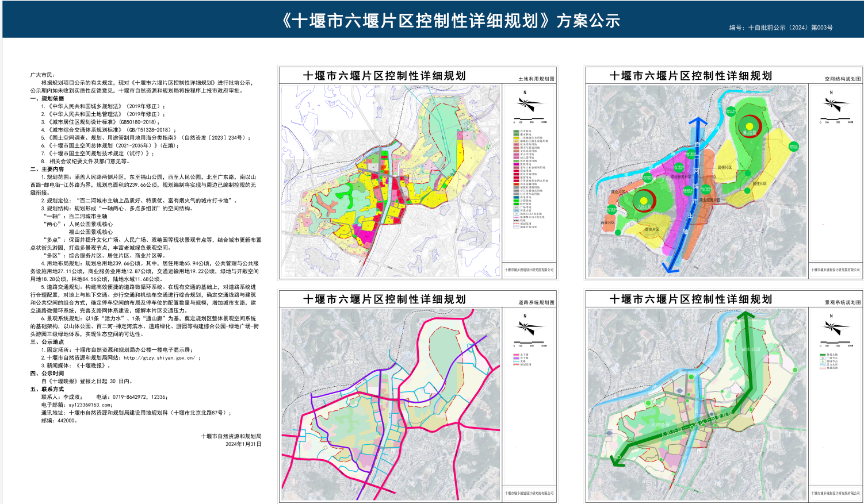This screenshot has height=504, width=864.
Task: Click the postal code 邮编：442000
Action: pos(59,421)
